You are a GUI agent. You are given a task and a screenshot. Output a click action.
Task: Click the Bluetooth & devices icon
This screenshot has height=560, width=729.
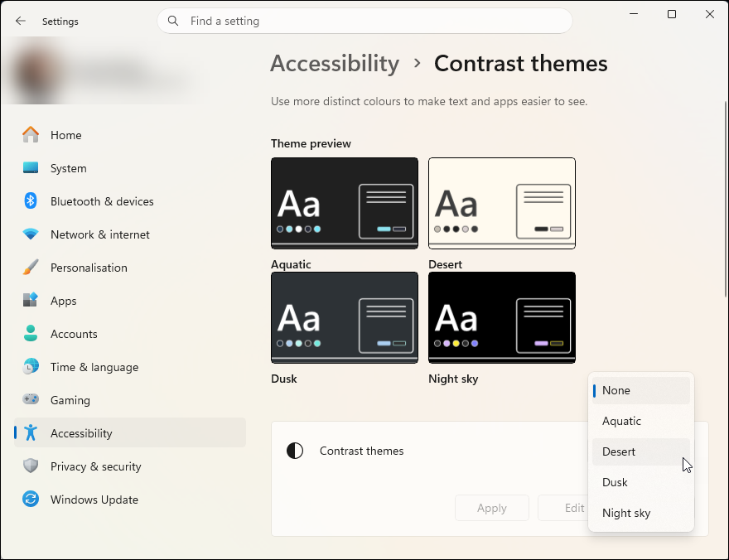point(31,201)
